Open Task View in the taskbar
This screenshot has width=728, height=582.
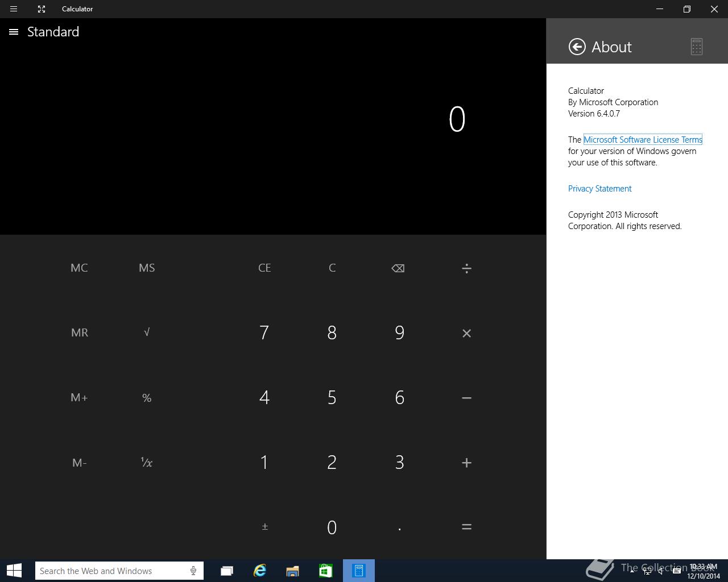[226, 571]
